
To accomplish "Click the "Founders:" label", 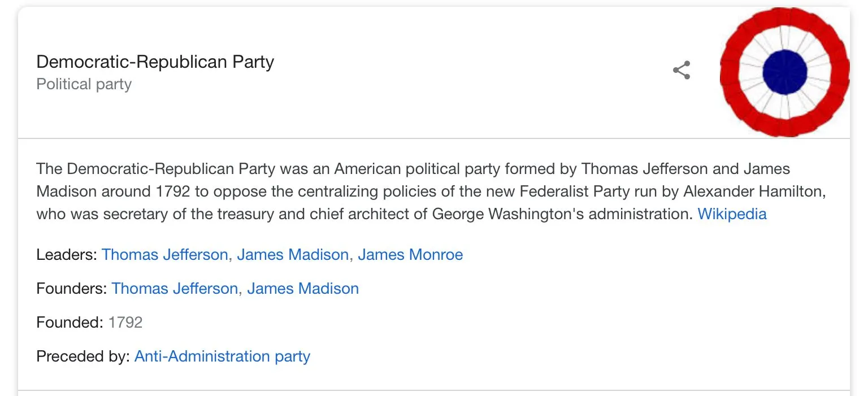I will 72,289.
